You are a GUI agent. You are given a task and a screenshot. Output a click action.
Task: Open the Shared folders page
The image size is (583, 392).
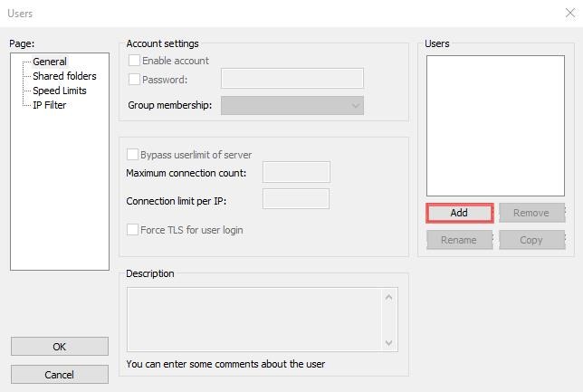(64, 76)
